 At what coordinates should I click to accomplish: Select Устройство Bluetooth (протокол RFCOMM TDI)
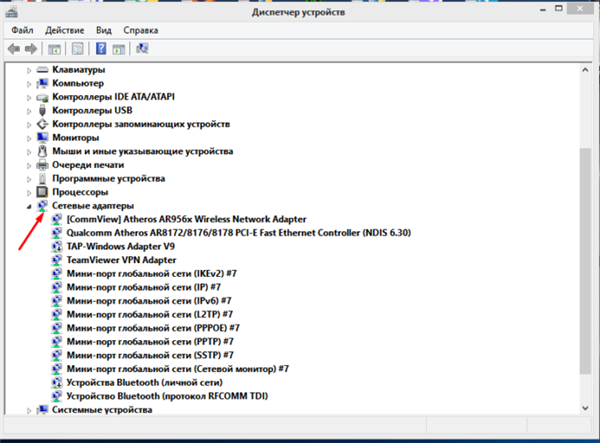167,396
